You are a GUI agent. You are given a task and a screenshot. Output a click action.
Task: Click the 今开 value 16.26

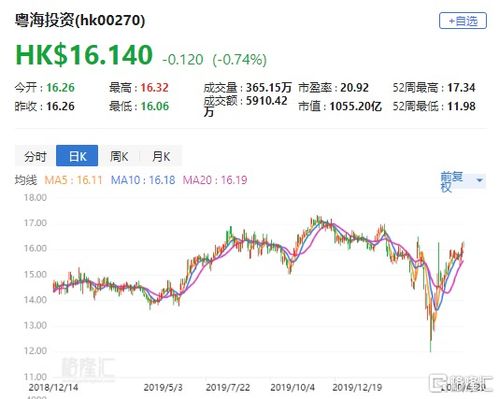coord(60,88)
